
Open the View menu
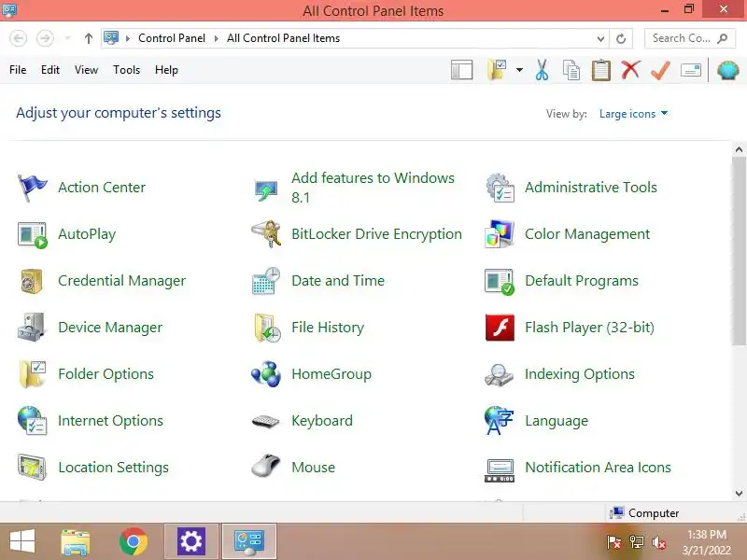tap(86, 70)
